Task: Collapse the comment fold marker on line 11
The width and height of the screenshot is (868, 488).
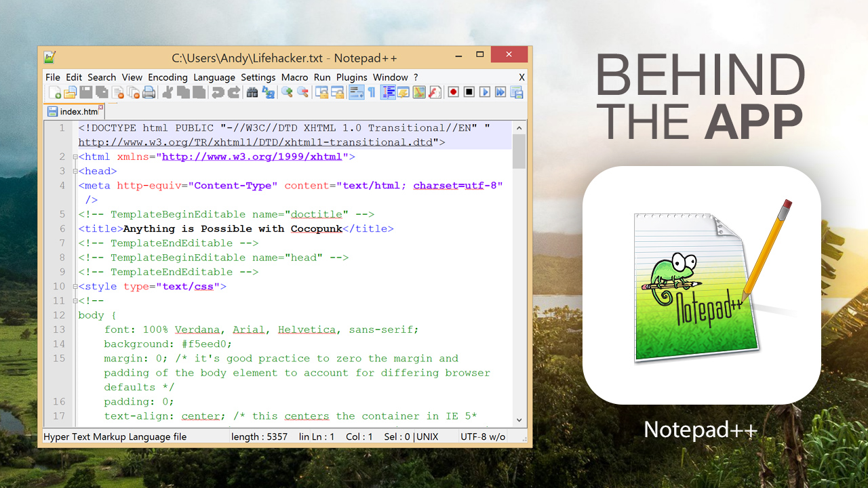Action: pyautogui.click(x=75, y=301)
